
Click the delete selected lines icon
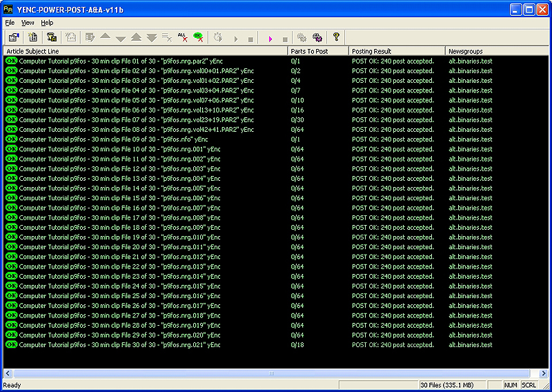coord(167,37)
